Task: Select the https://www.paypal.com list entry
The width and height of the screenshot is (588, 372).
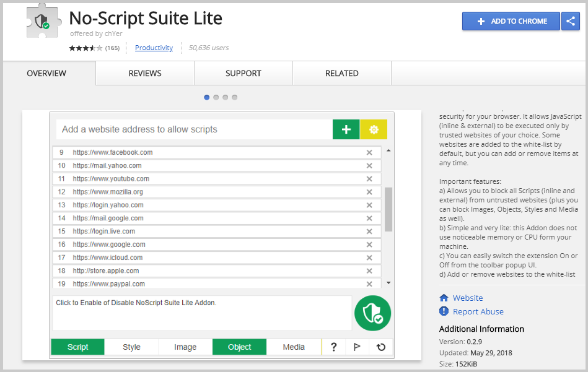Action: [217, 283]
